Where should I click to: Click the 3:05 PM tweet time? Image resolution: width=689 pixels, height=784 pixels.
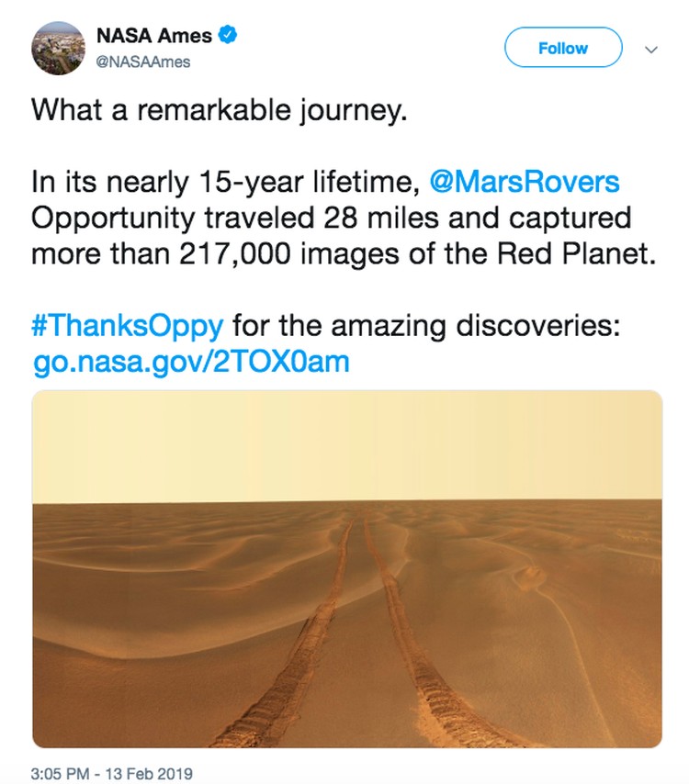click(x=60, y=773)
